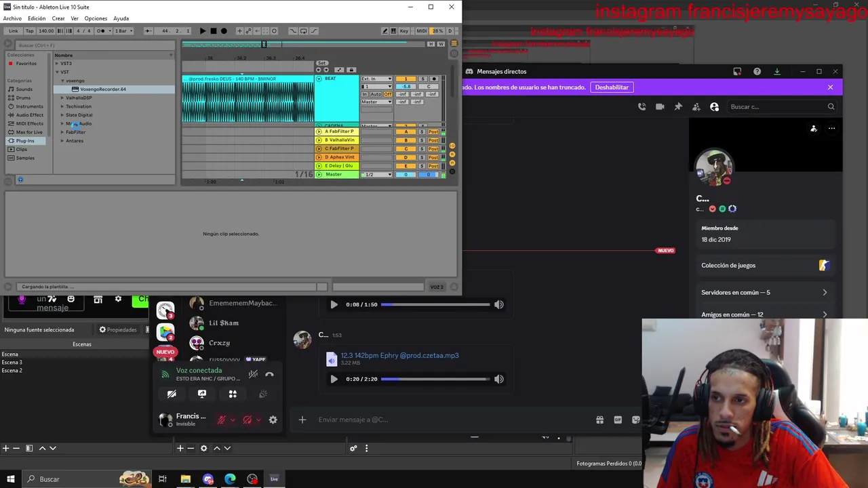This screenshot has width=868, height=488.
Task: Expand the Slate Digital plug-in folder
Action: click(x=62, y=115)
